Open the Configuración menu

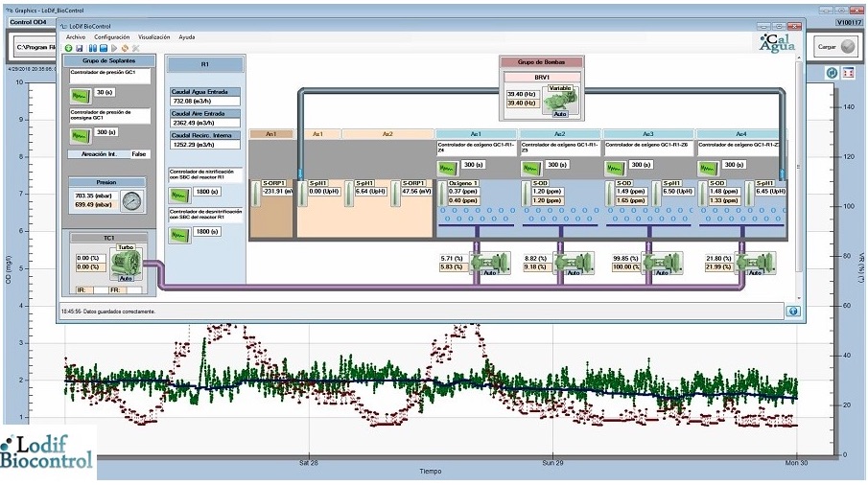[111, 37]
